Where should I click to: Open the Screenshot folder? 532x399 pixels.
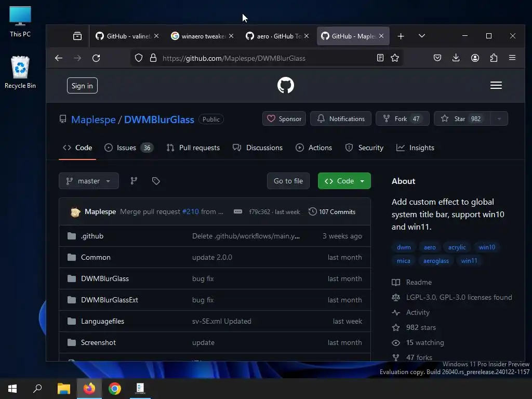pyautogui.click(x=98, y=343)
